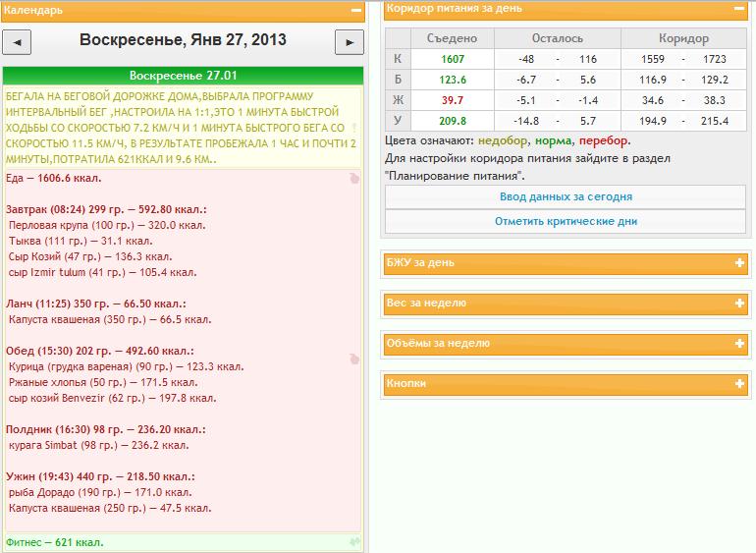
Task: Click the green Воскресенье 27.01 day bar
Action: (x=183, y=76)
